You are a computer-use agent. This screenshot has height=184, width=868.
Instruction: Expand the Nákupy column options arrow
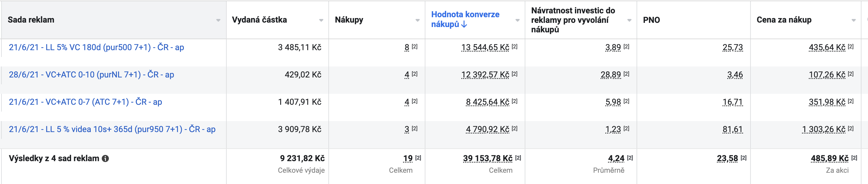[417, 20]
